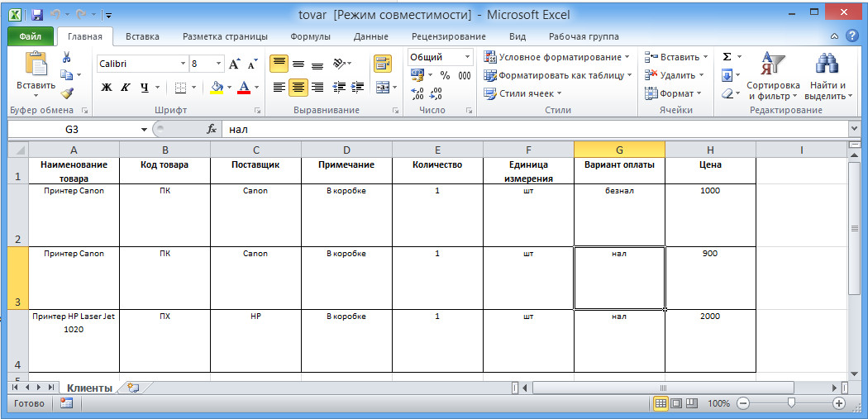Decrease decimal places
The height and width of the screenshot is (419, 868).
point(436,93)
